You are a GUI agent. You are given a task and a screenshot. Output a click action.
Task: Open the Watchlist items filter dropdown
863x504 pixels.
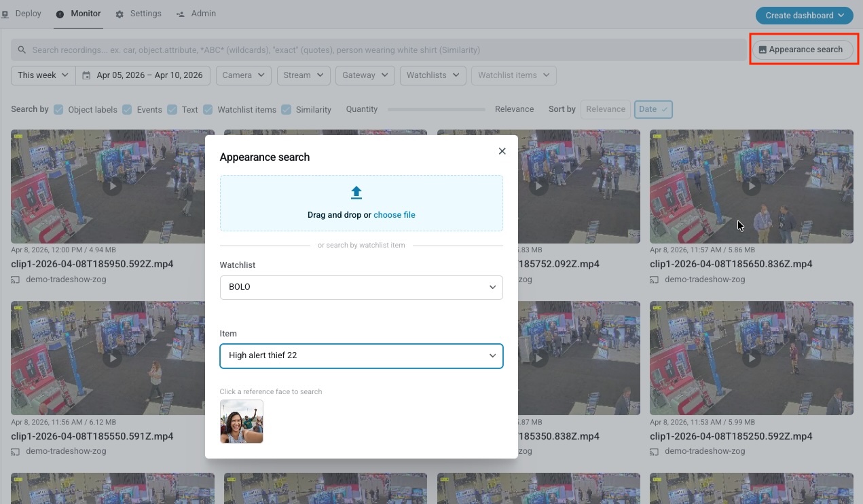514,75
